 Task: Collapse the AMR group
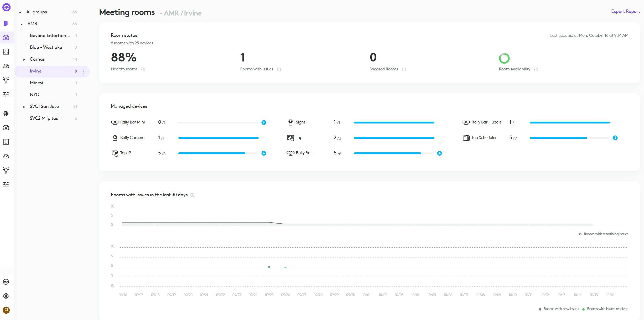[x=22, y=24]
